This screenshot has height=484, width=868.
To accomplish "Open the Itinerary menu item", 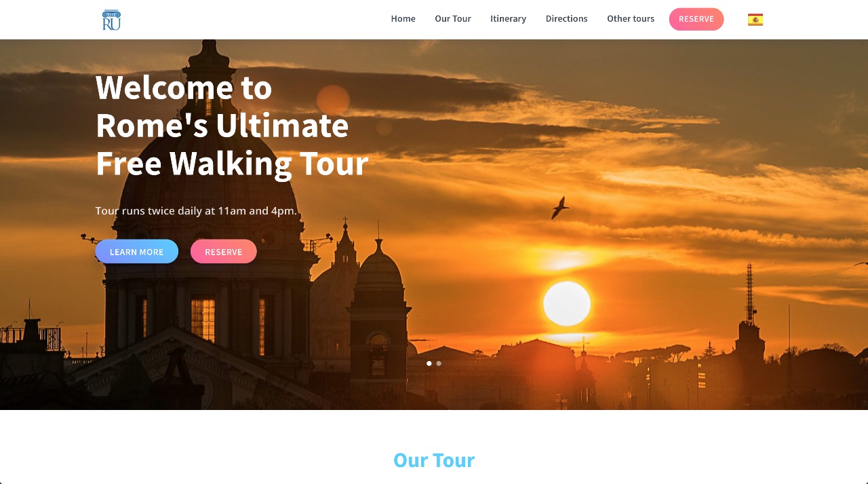I will [x=508, y=19].
